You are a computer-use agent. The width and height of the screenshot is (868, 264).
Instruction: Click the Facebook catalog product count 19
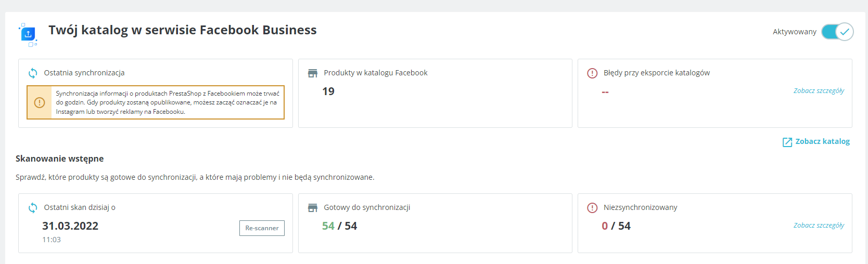pos(328,91)
